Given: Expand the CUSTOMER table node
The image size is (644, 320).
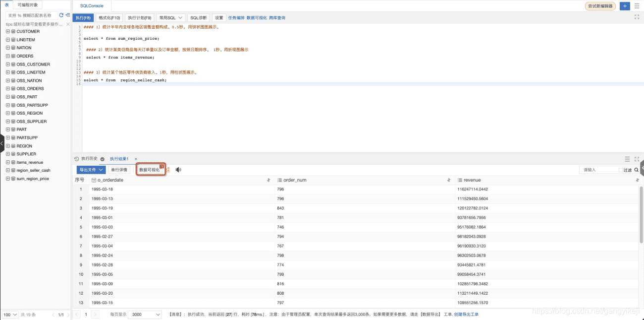Looking at the screenshot, I should 8,31.
